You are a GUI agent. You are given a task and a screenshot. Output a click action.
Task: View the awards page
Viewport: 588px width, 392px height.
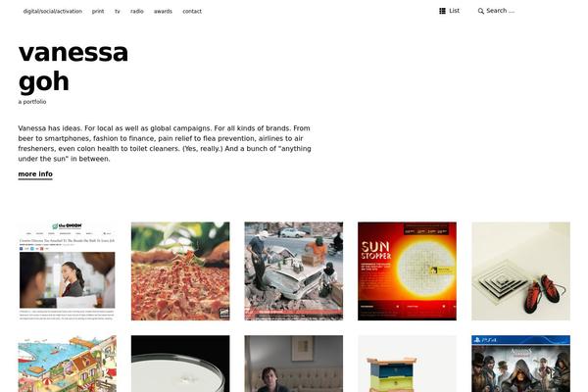click(x=163, y=11)
